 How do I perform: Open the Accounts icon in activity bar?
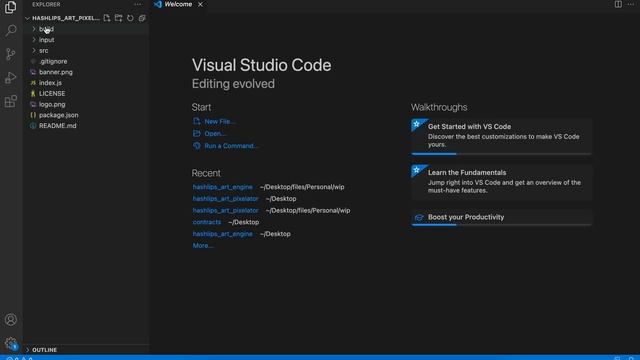(11, 320)
